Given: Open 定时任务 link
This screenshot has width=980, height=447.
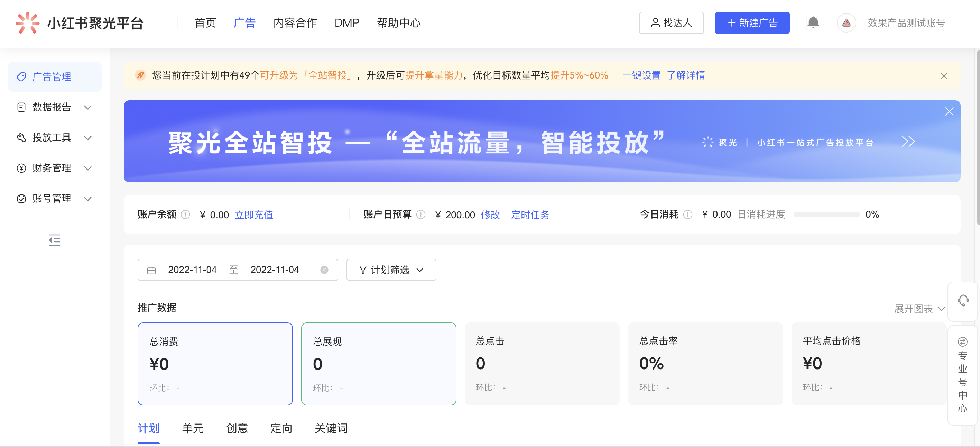Looking at the screenshot, I should (x=530, y=215).
